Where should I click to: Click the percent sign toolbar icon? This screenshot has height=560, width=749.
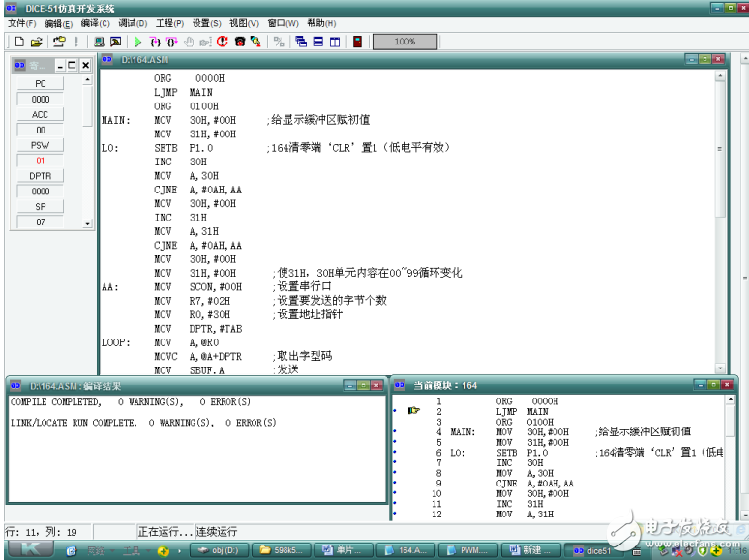pos(280,42)
